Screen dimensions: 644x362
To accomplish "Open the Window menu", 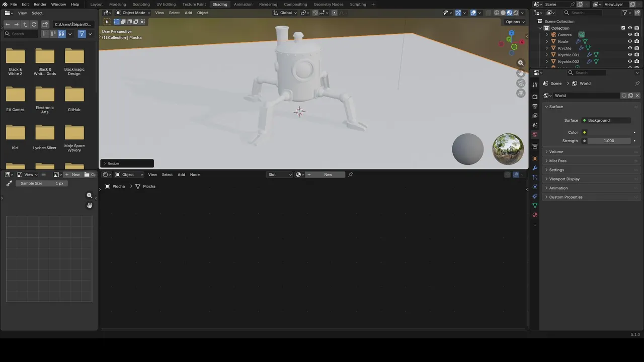I will 58,4.
